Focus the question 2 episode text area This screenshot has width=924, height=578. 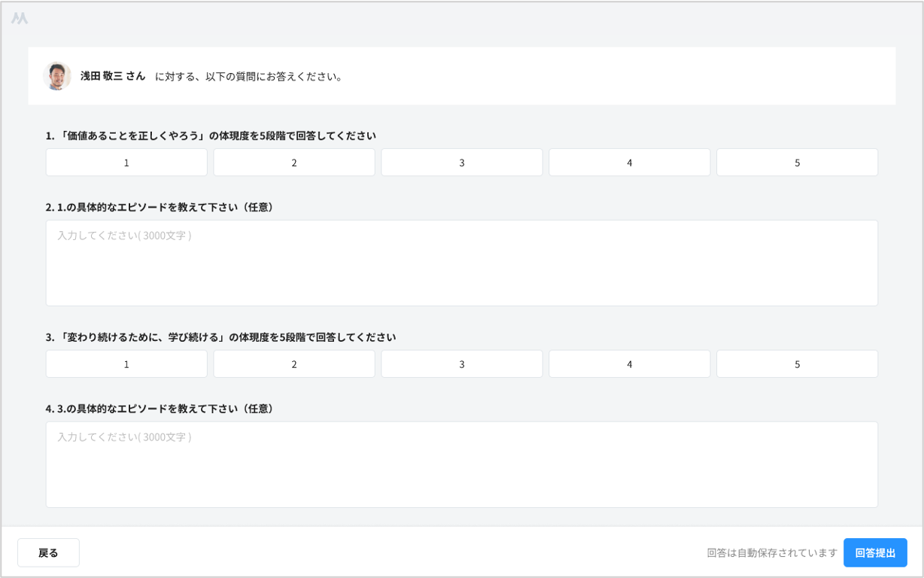[461, 263]
